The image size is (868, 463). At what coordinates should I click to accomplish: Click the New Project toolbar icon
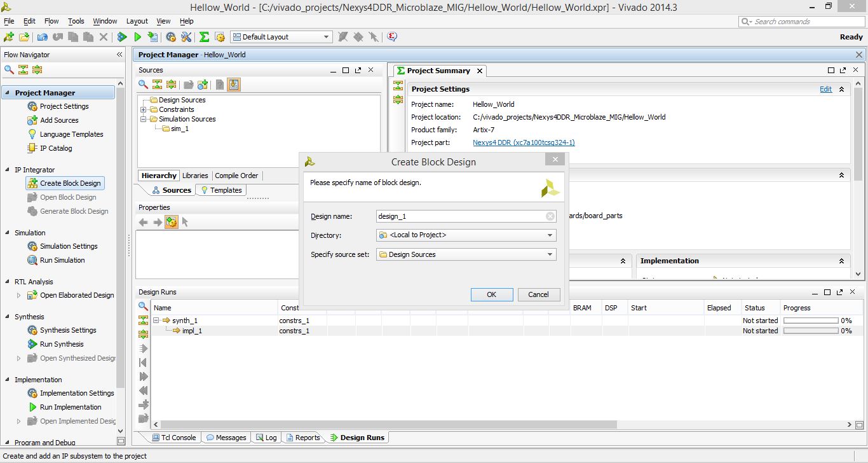[x=9, y=37]
